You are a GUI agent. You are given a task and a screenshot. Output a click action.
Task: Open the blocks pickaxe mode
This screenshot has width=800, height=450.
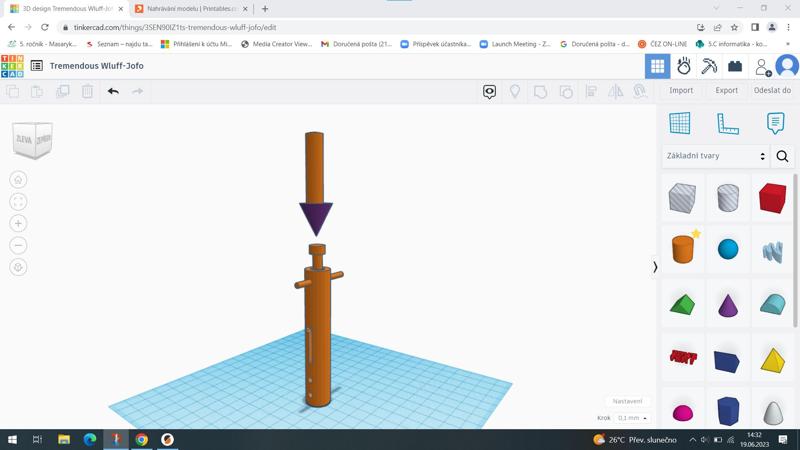coord(709,66)
